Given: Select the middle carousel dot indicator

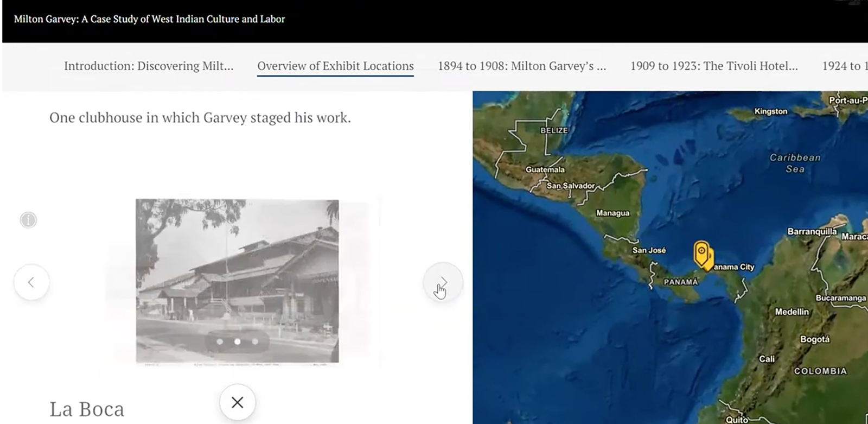Looking at the screenshot, I should (x=237, y=341).
